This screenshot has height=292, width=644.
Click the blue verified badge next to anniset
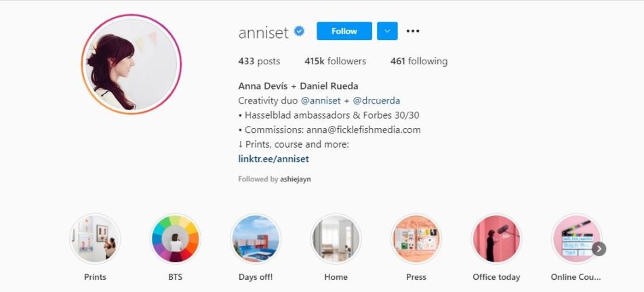click(300, 31)
